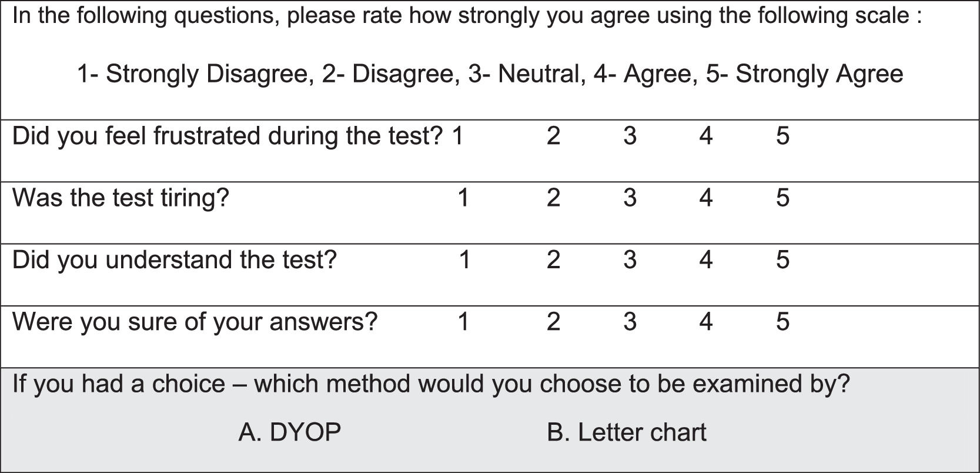Viewport: 980px width, 473px height.
Task: Choose rating 4 for understanding the test
Action: click(706, 260)
